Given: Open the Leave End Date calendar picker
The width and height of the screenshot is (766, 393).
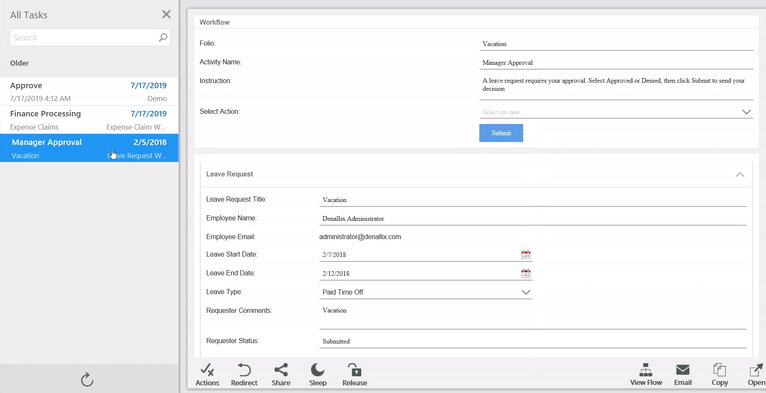Looking at the screenshot, I should point(526,273).
